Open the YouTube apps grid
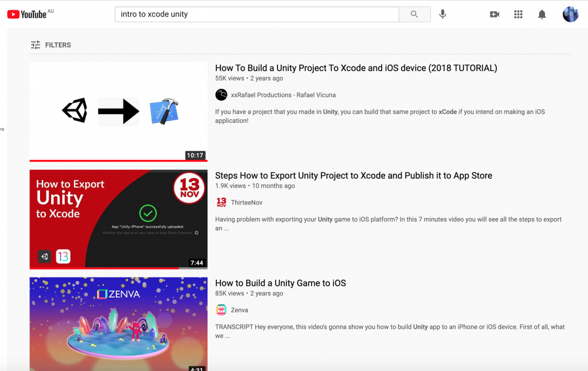 (518, 14)
